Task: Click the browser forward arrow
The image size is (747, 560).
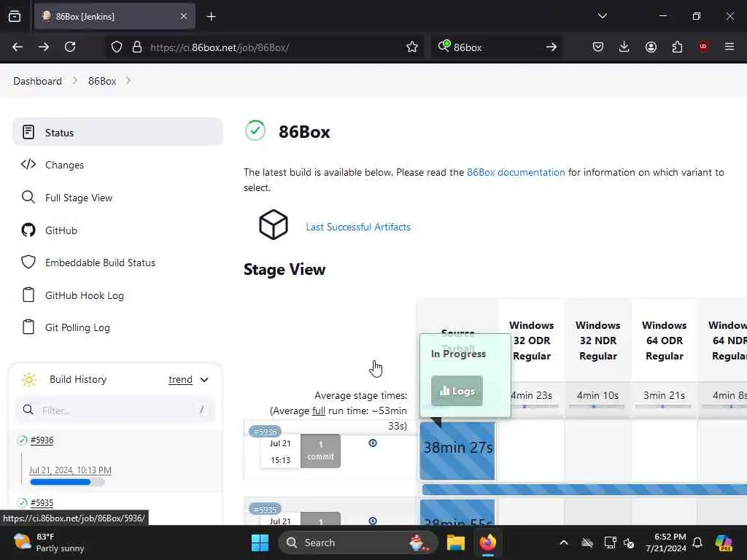Action: tap(44, 47)
